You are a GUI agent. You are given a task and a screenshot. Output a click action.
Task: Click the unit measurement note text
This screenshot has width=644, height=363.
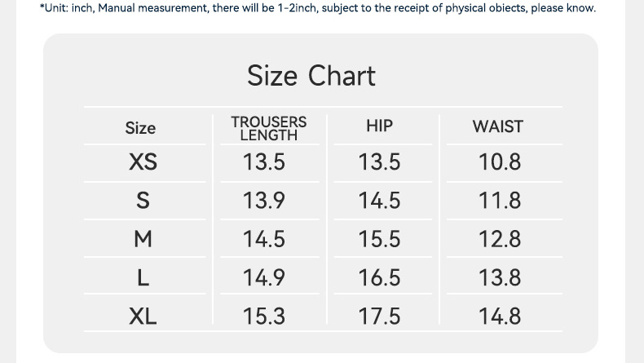tap(318, 8)
